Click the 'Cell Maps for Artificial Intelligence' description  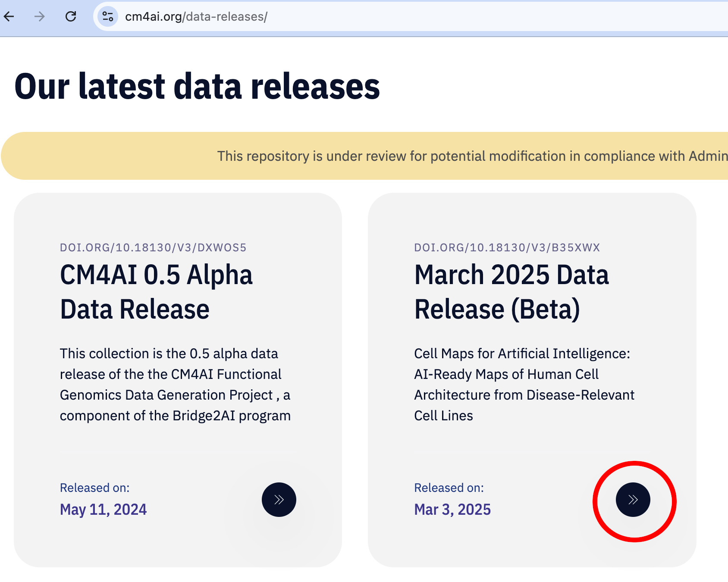click(x=524, y=385)
